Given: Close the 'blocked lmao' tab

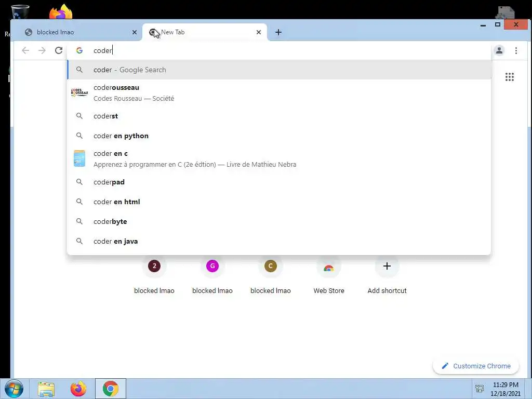Looking at the screenshot, I should [135, 32].
